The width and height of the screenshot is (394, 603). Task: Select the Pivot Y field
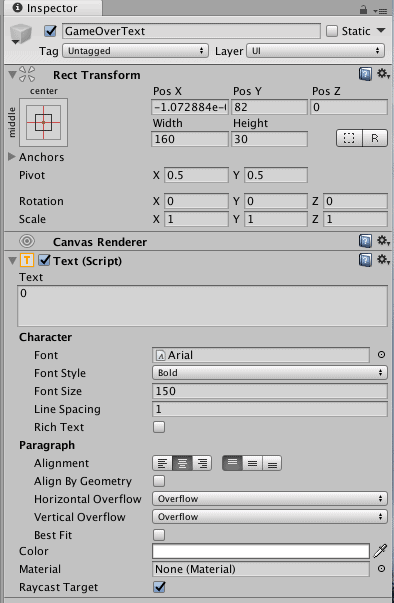click(x=276, y=175)
